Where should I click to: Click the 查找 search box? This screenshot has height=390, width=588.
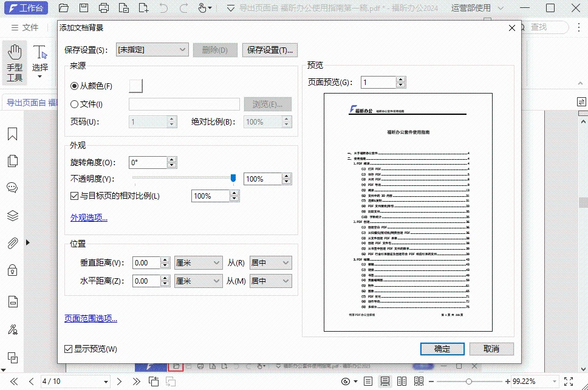pos(545,27)
